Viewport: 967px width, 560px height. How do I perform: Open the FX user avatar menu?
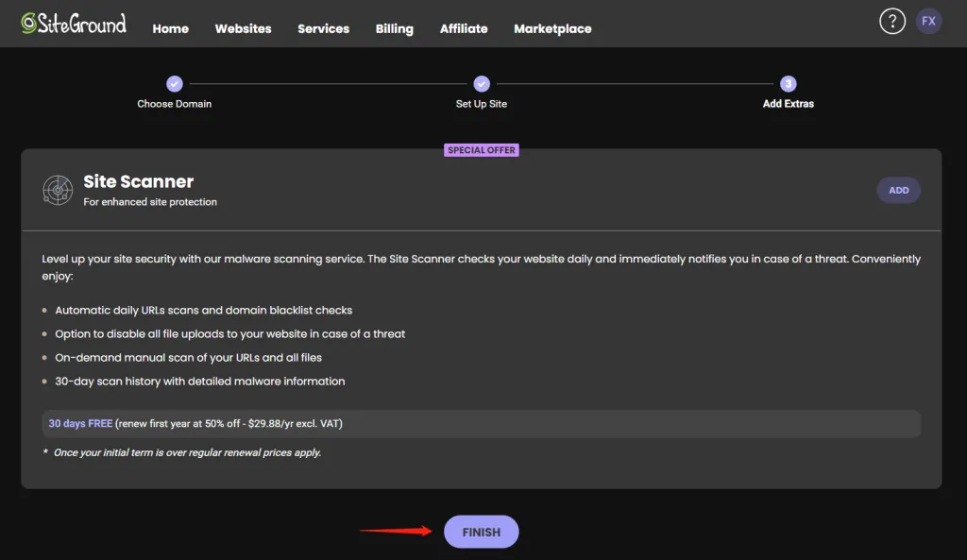point(928,22)
